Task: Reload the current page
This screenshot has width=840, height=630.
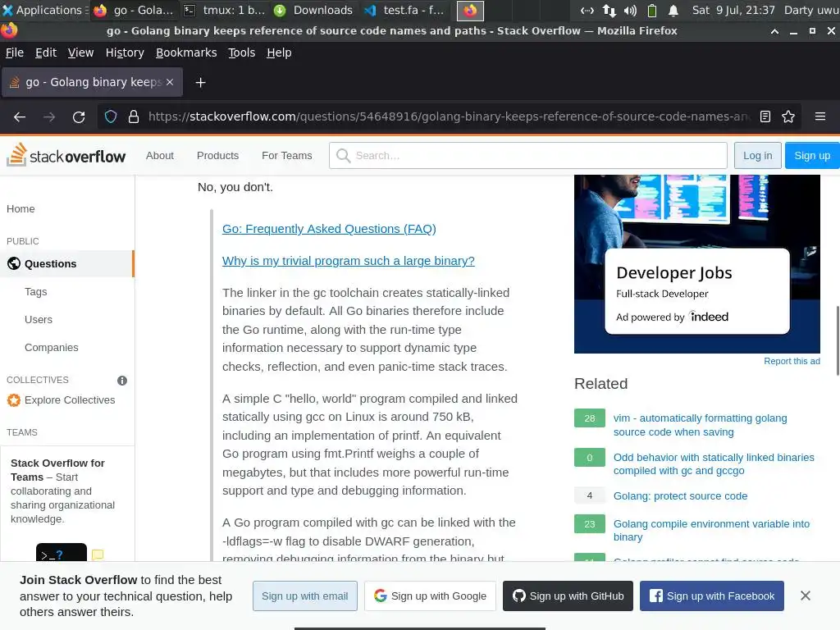Action: (79, 116)
